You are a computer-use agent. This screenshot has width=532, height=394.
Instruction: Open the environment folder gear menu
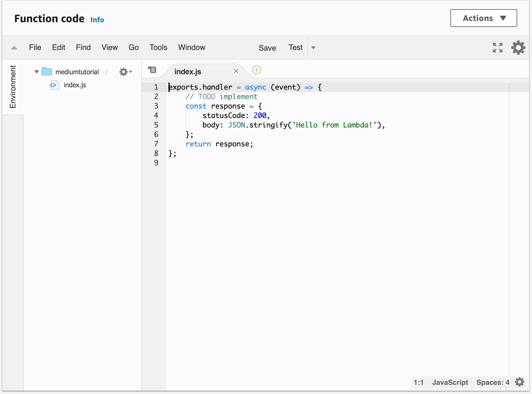125,72
